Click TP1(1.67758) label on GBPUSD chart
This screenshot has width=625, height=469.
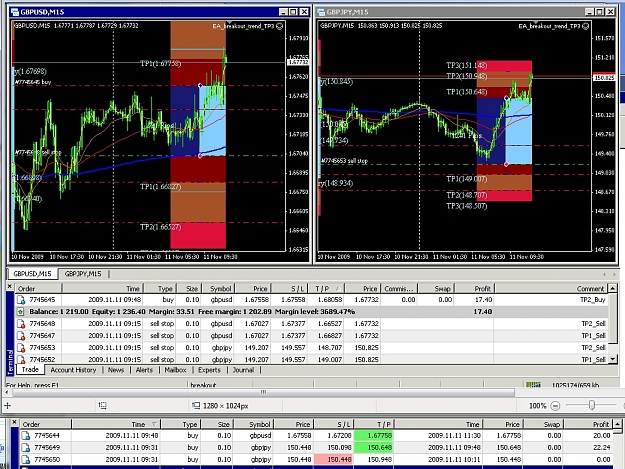(161, 63)
